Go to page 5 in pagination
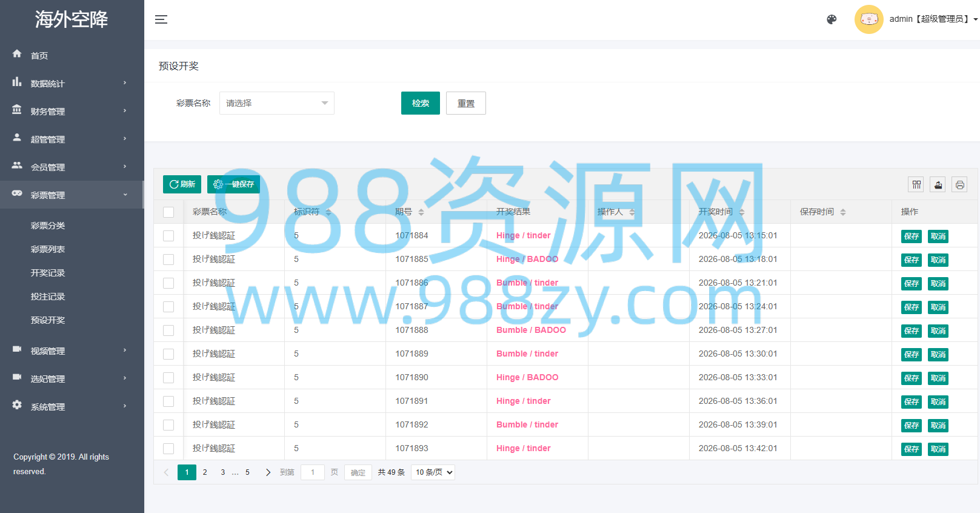980x513 pixels. (247, 472)
